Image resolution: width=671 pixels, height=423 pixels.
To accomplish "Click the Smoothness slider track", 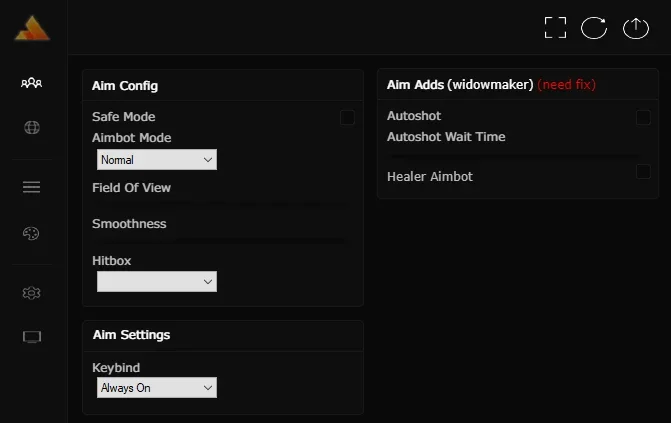I will pos(223,241).
